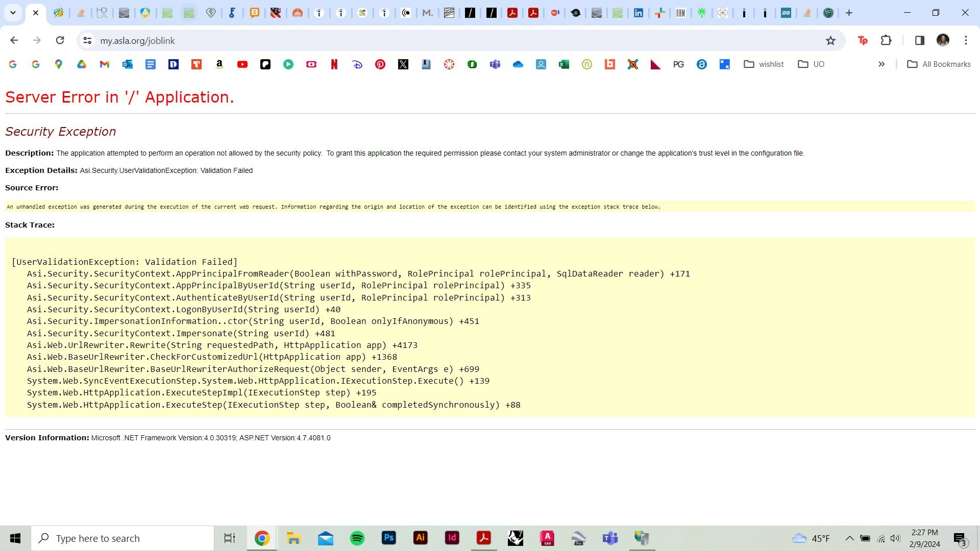Viewport: 980px width, 551px height.
Task: Open the All Bookmarks folder
Action: 939,64
